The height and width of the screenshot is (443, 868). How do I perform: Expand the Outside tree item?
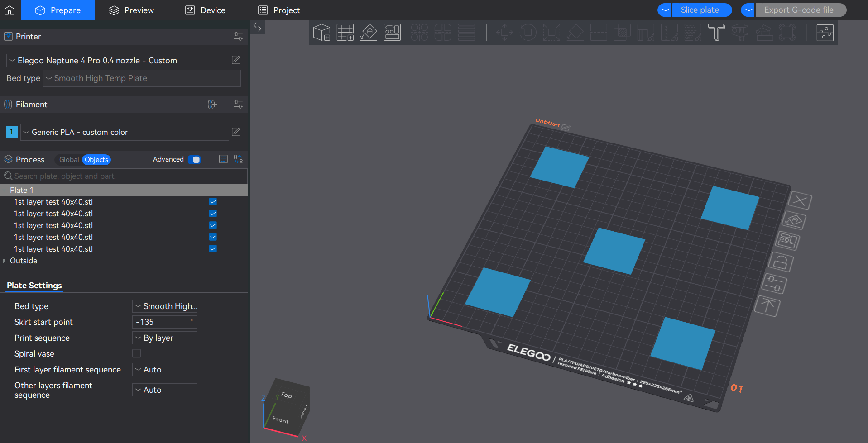pos(5,261)
